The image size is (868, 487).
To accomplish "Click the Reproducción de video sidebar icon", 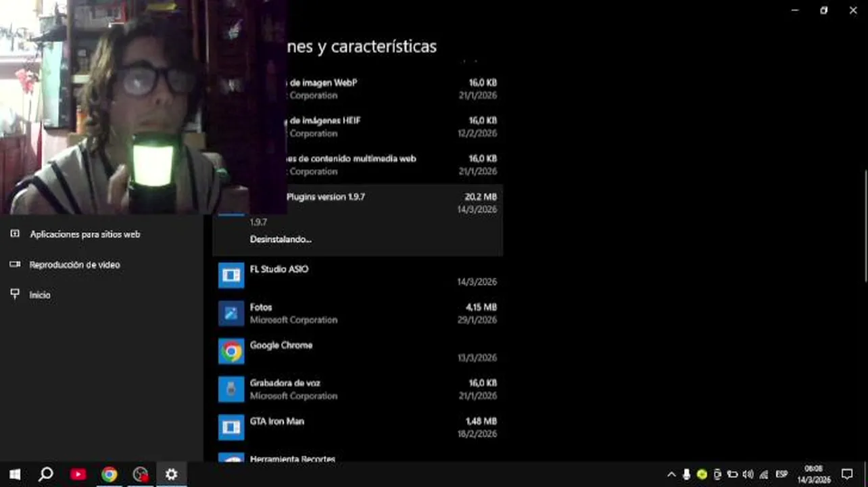I will pyautogui.click(x=15, y=264).
